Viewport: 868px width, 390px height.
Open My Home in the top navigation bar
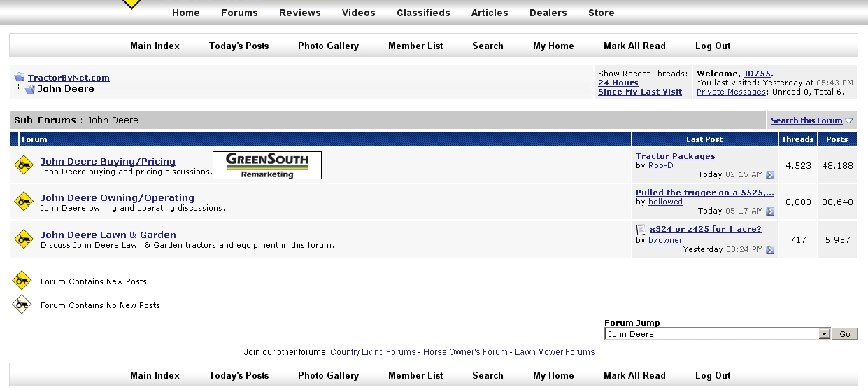[x=553, y=46]
